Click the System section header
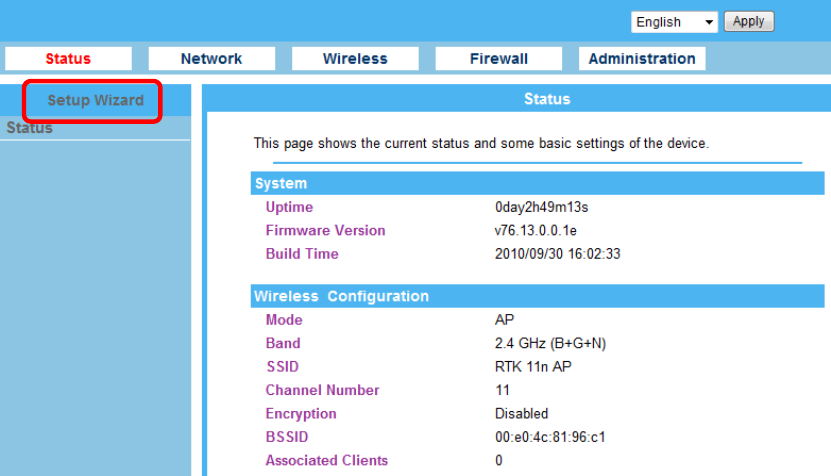The height and width of the screenshot is (476, 831). (537, 183)
